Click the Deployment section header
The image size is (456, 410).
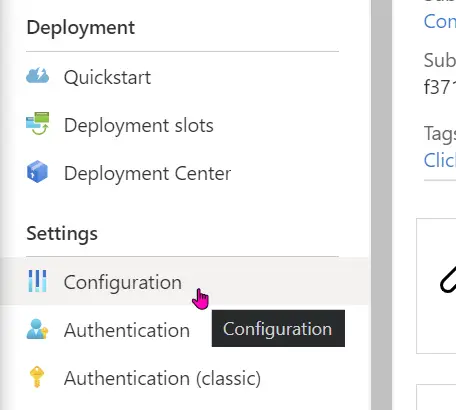click(x=81, y=28)
